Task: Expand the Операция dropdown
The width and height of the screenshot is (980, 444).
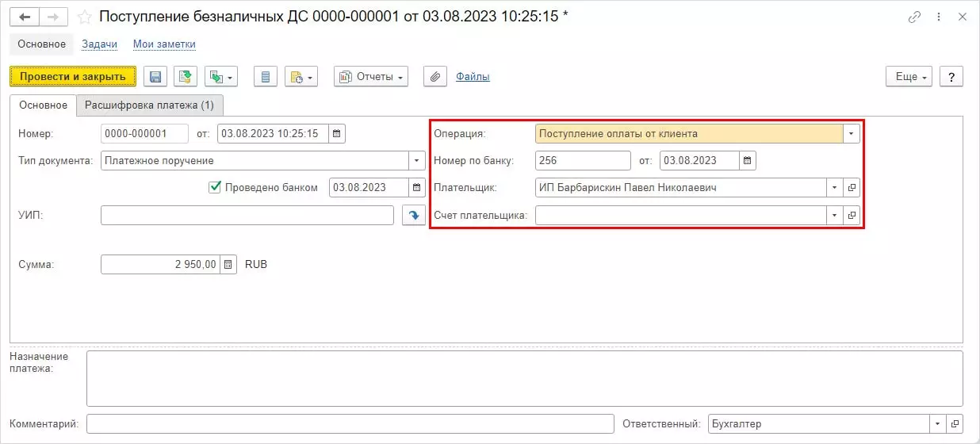Action: point(852,133)
